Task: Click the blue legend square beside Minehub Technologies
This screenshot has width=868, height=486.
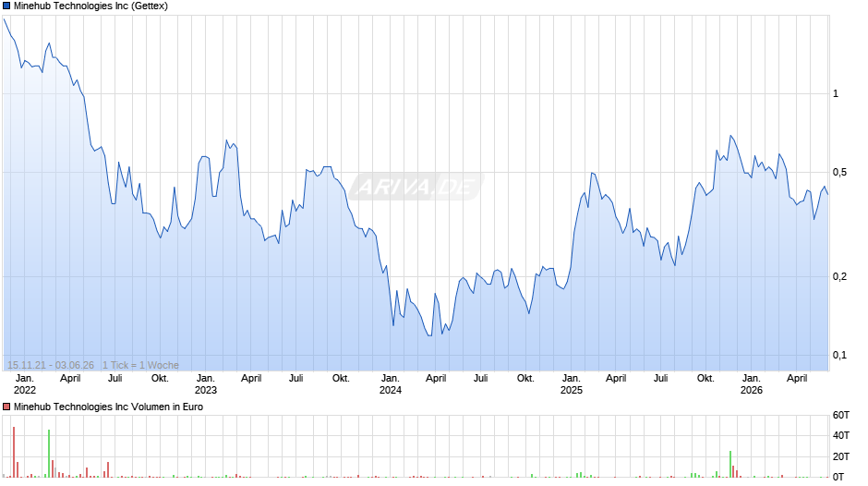Action: tap(6, 6)
